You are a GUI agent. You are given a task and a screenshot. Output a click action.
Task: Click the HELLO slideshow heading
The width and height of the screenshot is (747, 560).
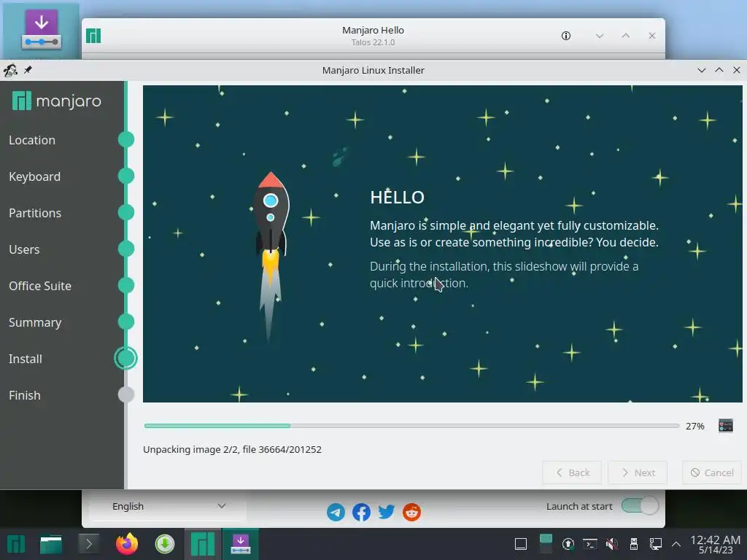pos(397,197)
